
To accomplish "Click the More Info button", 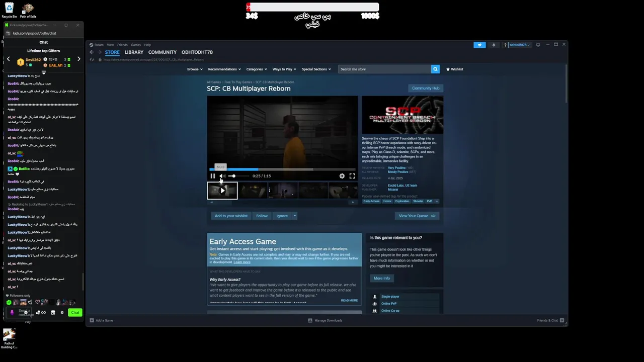I will pyautogui.click(x=382, y=278).
